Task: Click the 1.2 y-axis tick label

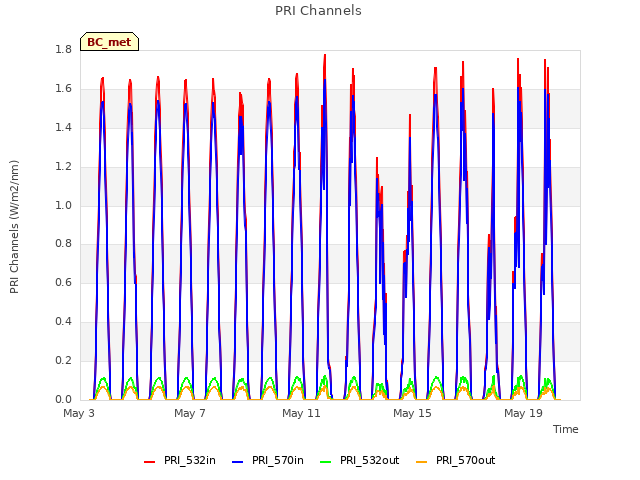Action: tap(63, 167)
